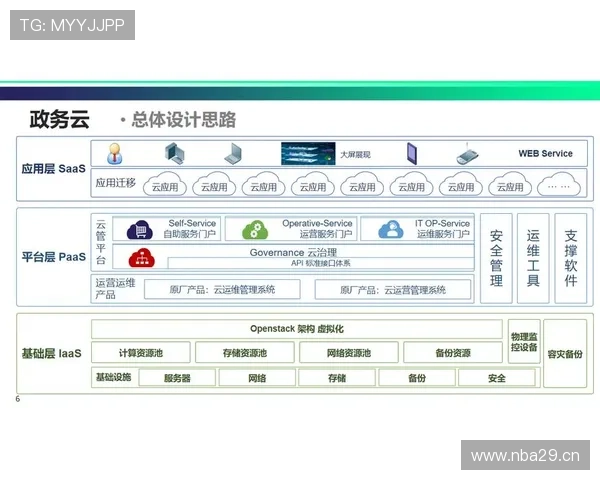The image size is (600, 480).
Task: Click the 网络资源池 box
Action: pos(349,353)
